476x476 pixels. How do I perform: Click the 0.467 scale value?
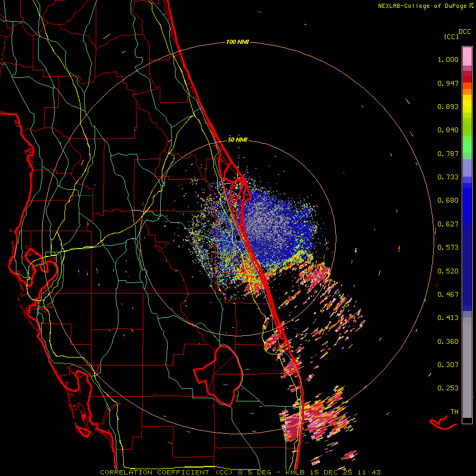pyautogui.click(x=448, y=295)
